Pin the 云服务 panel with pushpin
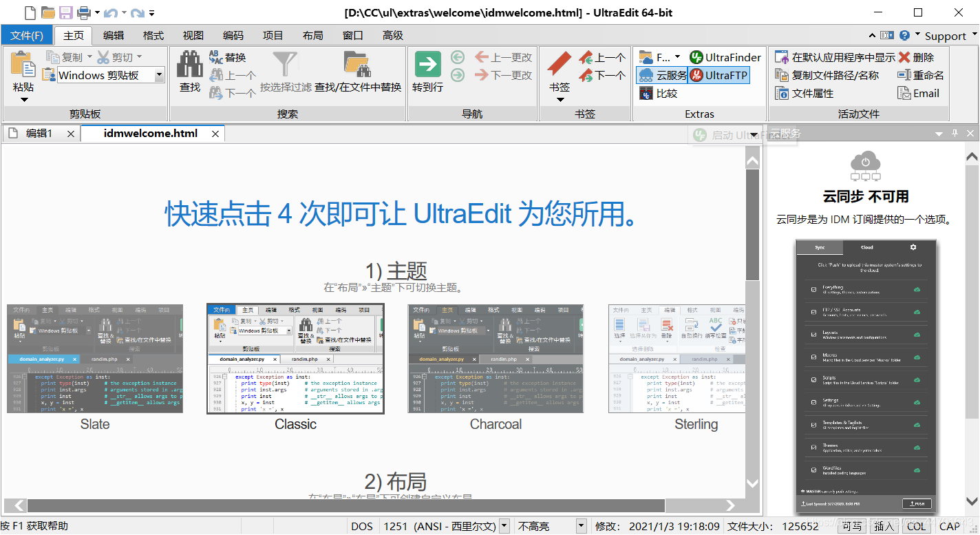 (955, 133)
